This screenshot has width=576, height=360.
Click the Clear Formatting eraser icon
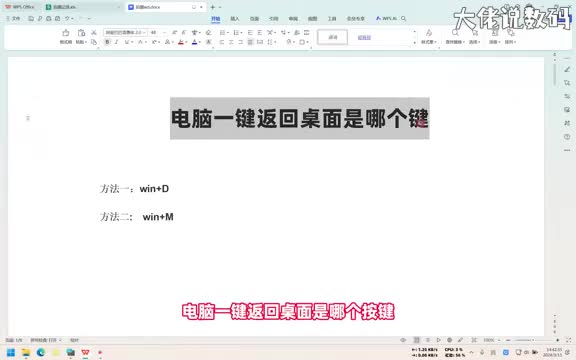208,32
